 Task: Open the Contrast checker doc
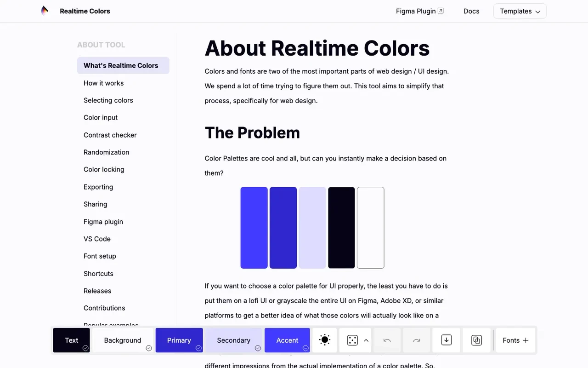click(110, 135)
